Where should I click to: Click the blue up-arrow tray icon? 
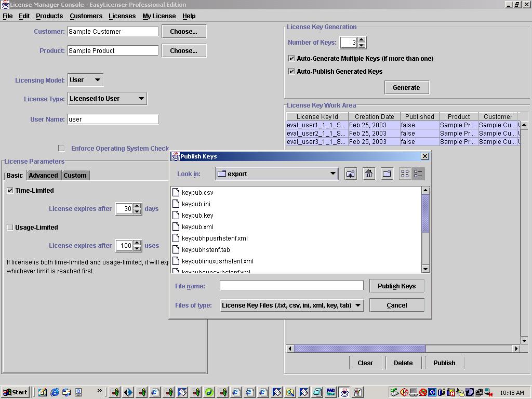tap(432, 393)
